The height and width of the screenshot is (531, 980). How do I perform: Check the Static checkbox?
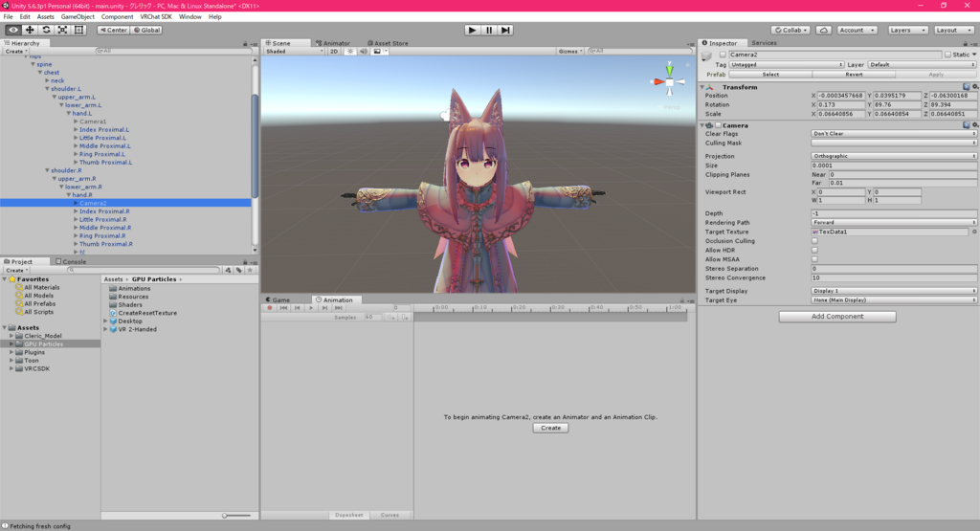[947, 55]
